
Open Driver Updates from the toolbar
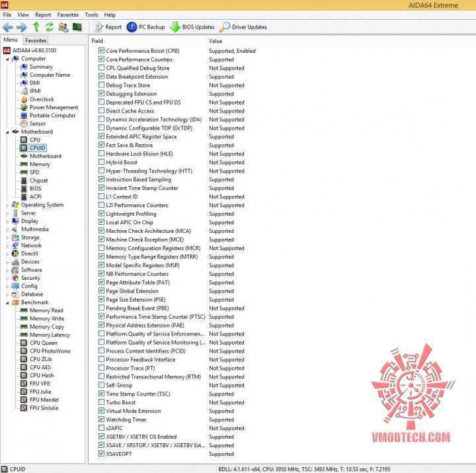pos(243,27)
